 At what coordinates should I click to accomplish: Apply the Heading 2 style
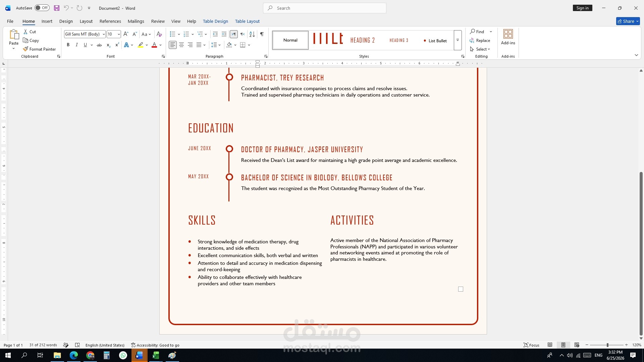[363, 40]
